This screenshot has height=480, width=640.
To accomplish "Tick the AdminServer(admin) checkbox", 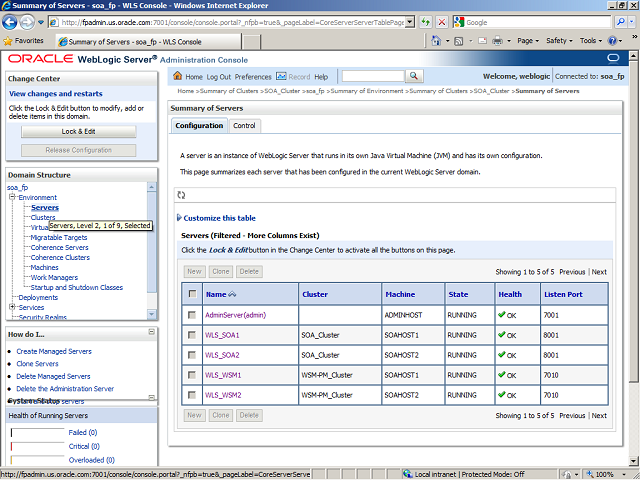I will (x=191, y=315).
